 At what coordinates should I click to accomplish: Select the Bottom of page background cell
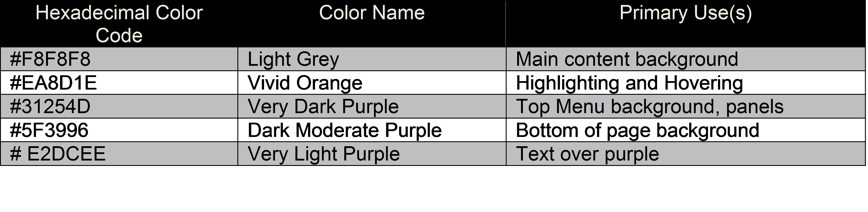[x=638, y=130]
